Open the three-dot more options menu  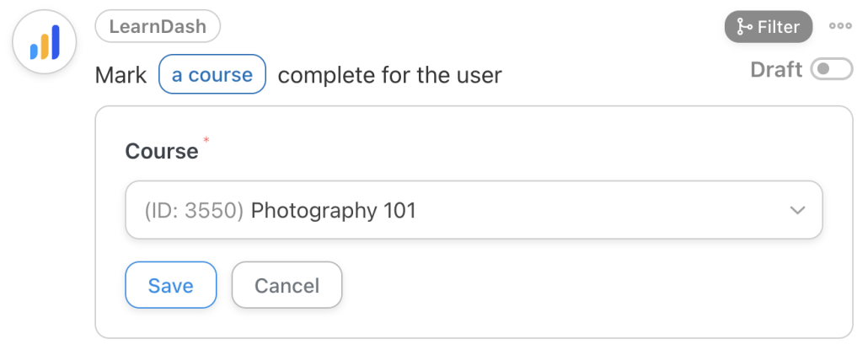[x=840, y=26]
